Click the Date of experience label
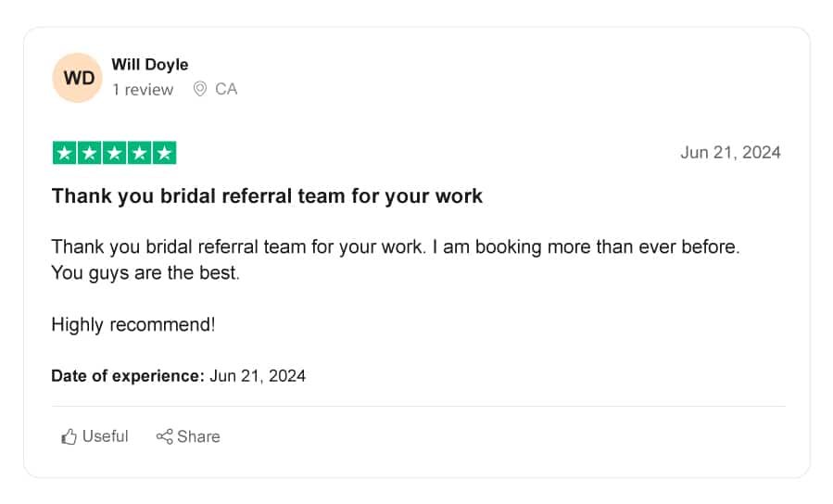Screen dimensions: 833x504 [x=128, y=376]
